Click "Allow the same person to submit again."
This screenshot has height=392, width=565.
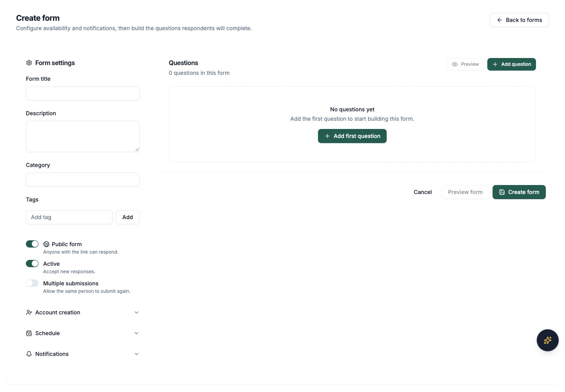coord(87,291)
